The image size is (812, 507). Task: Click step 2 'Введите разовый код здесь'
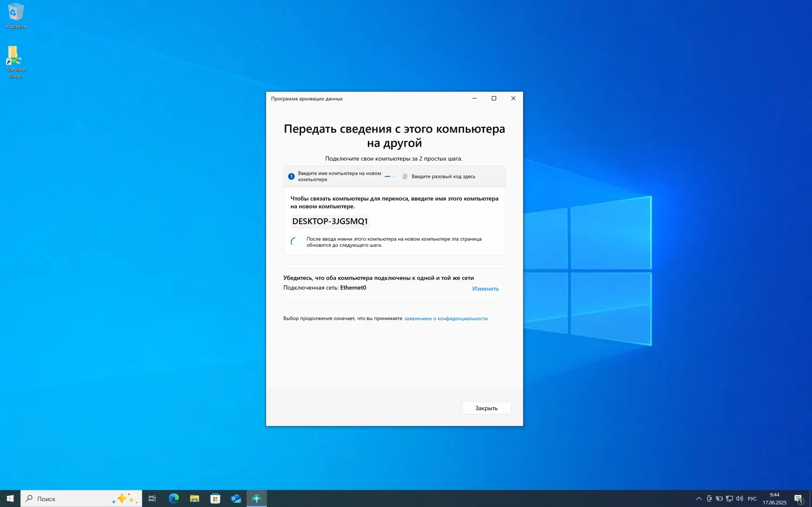coord(438,176)
